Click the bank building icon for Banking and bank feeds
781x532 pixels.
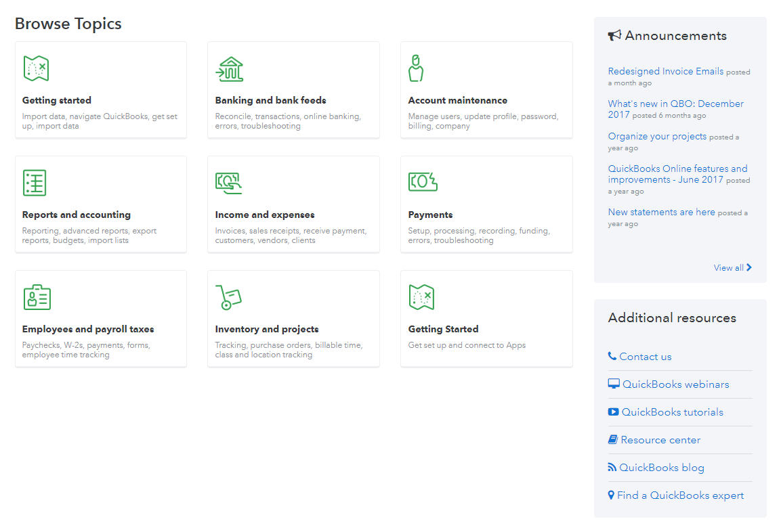pyautogui.click(x=229, y=68)
